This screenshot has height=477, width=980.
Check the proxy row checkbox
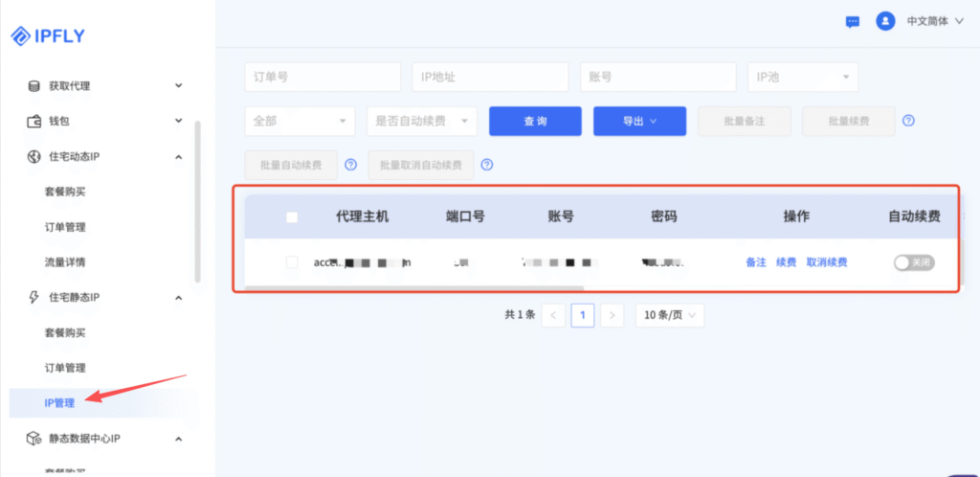(x=292, y=262)
